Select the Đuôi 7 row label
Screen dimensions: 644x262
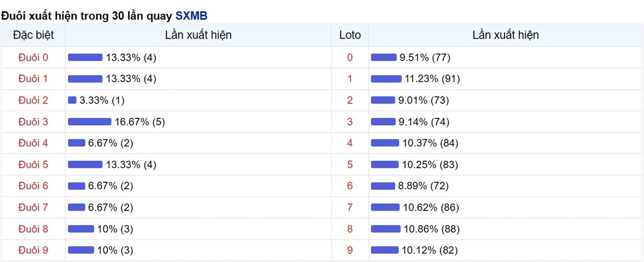tap(33, 207)
